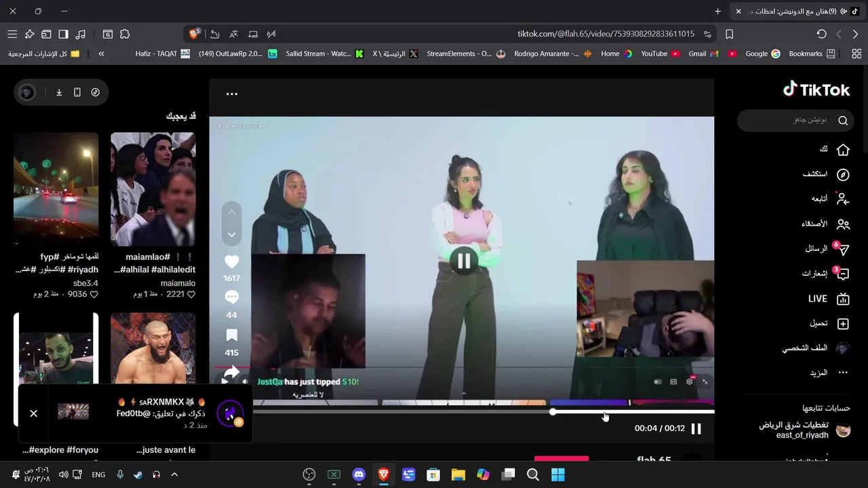868x488 pixels.
Task: Open the Bookmarks folder bookmark
Action: (x=811, y=54)
